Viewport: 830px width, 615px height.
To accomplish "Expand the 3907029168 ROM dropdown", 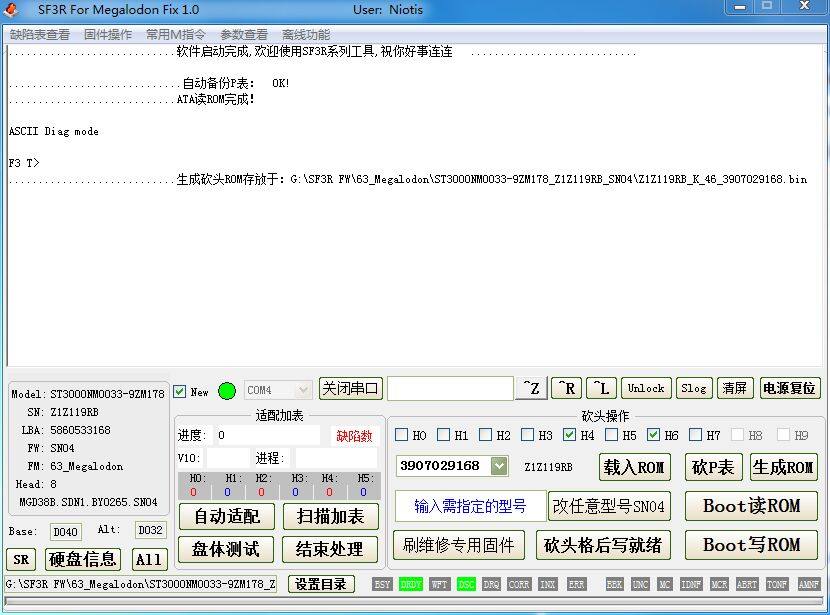I will coord(500,466).
